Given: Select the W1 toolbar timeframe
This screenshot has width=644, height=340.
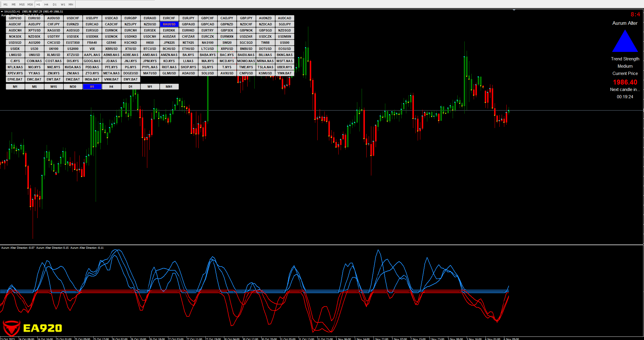Looking at the screenshot, I should pyautogui.click(x=63, y=4).
